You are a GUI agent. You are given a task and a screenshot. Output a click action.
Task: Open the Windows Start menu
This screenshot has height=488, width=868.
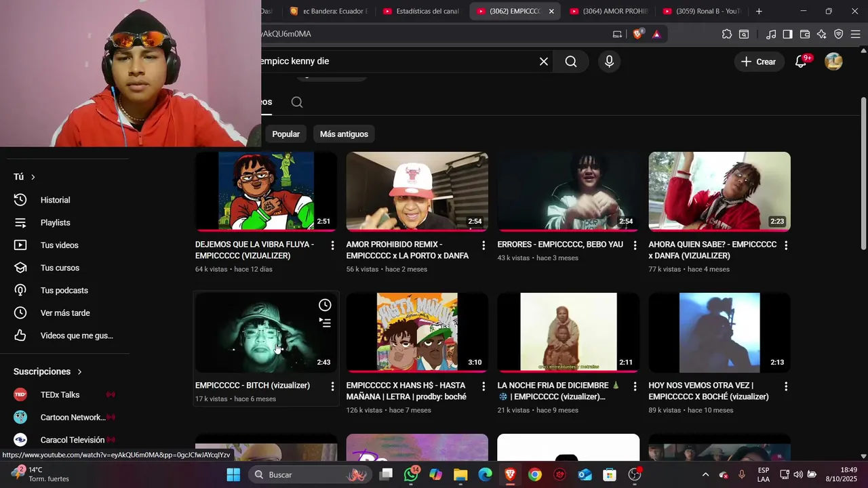click(233, 474)
